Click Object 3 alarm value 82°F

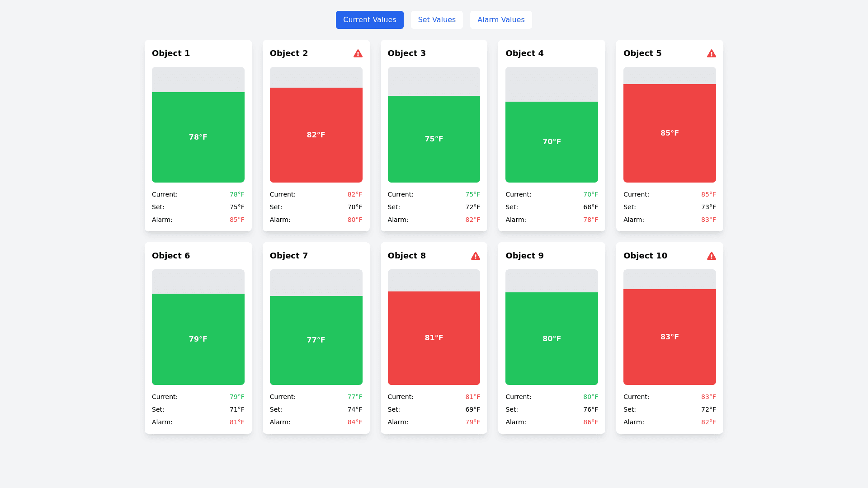(x=472, y=220)
